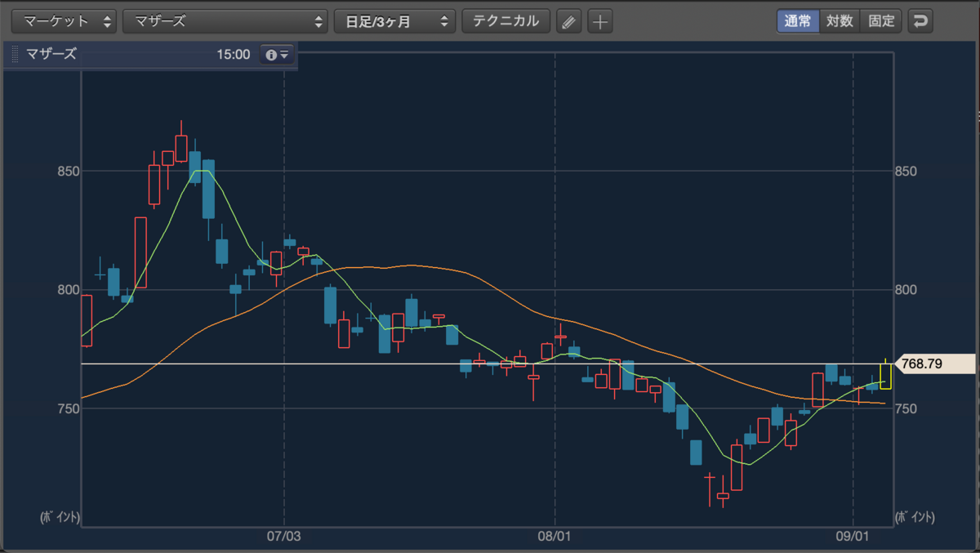Switch scale to 固定
This screenshot has width=980, height=553.
[x=881, y=21]
